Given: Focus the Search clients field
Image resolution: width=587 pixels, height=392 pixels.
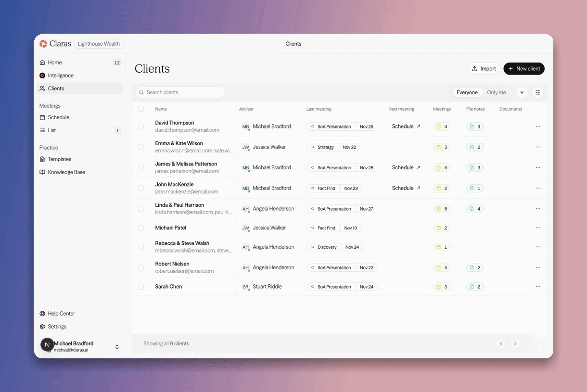Looking at the screenshot, I should pyautogui.click(x=180, y=92).
